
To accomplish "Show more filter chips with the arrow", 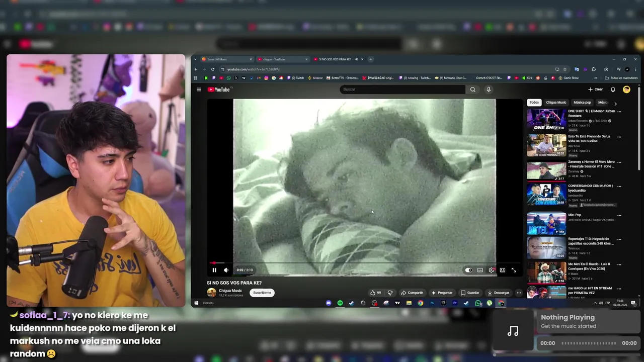I will tap(615, 103).
